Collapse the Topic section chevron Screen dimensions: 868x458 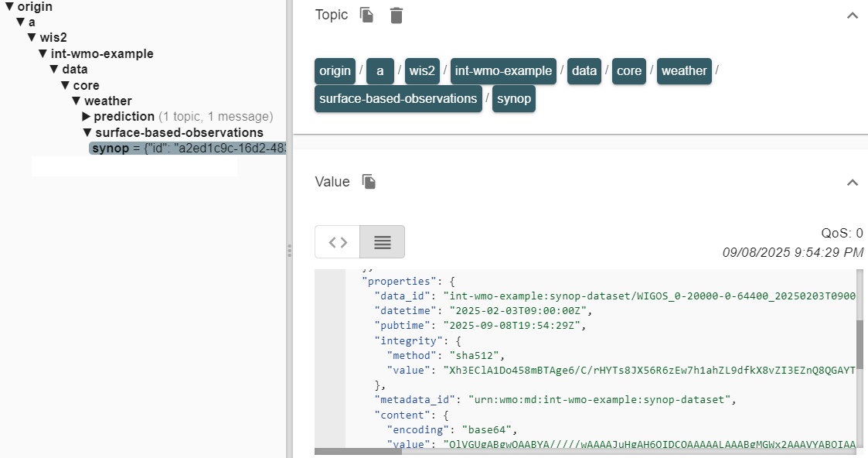853,15
